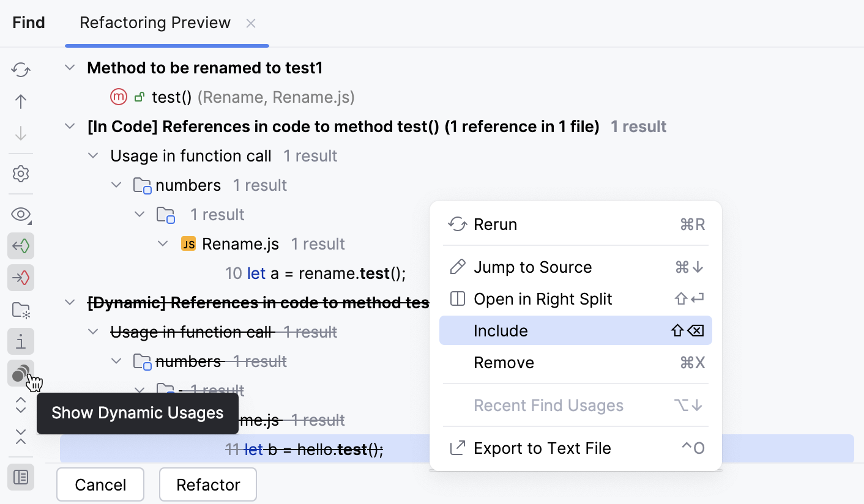The height and width of the screenshot is (504, 864).
Task: Jump to the previous occurrence
Action: (20, 101)
